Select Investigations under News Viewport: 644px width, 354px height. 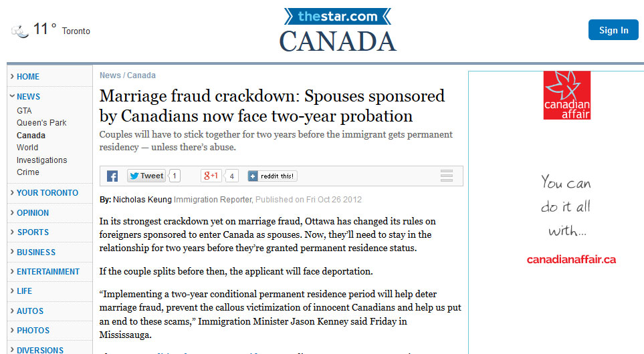(x=42, y=160)
